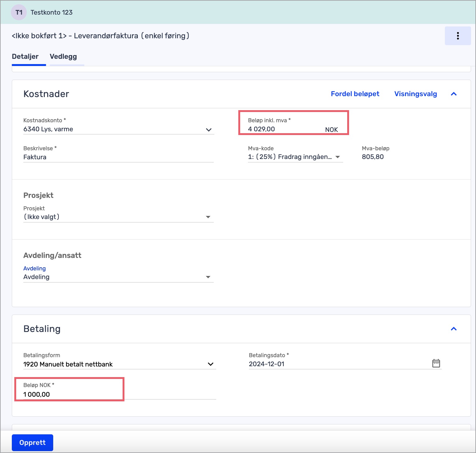Viewport: 476px width, 453px height.
Task: Click the NOK currency label
Action: point(331,130)
